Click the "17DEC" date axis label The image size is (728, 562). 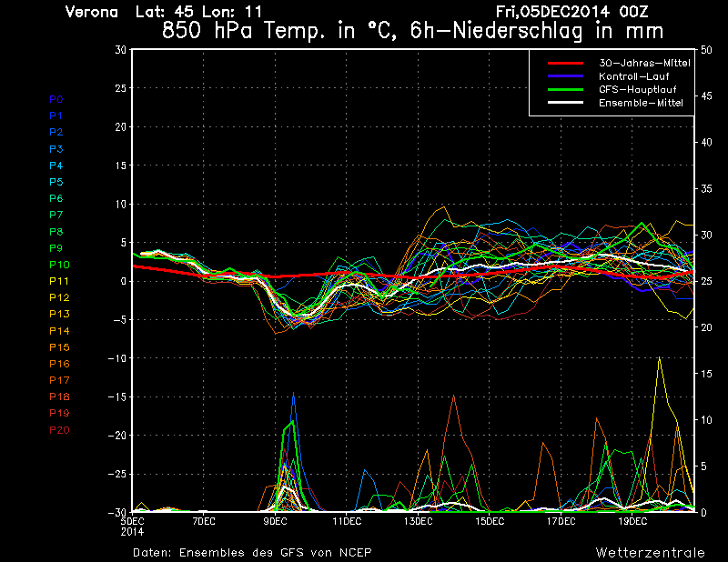pos(561,522)
